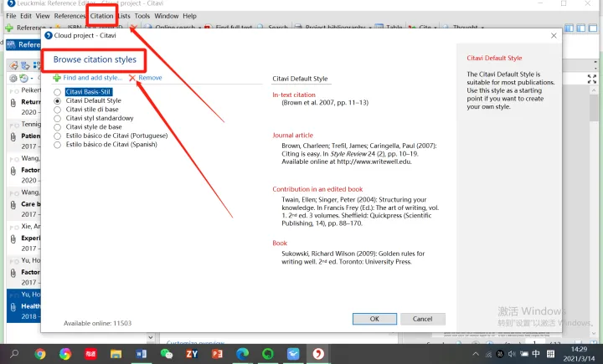Click the single-pane layout icon
The width and height of the screenshot is (603, 364).
(x=594, y=28)
